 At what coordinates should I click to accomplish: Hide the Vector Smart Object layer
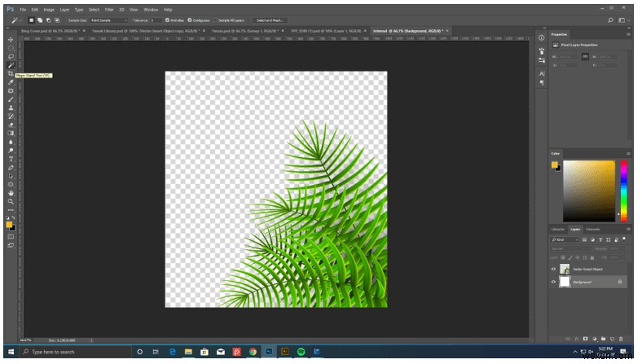tap(554, 269)
